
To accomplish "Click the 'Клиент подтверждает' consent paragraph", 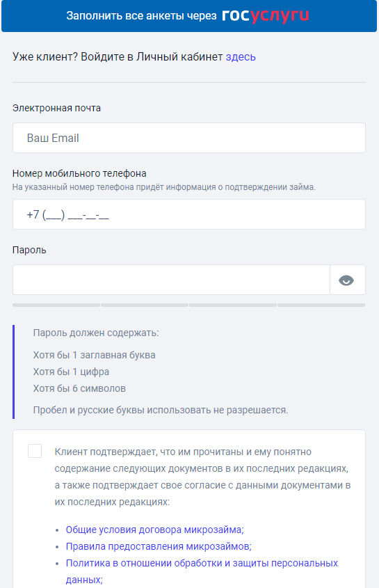I will tap(203, 477).
